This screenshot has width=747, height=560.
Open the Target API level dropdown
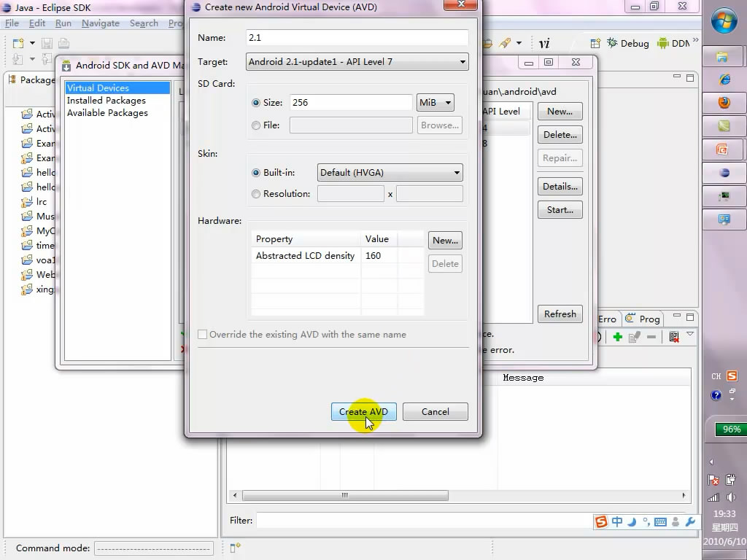(x=357, y=62)
